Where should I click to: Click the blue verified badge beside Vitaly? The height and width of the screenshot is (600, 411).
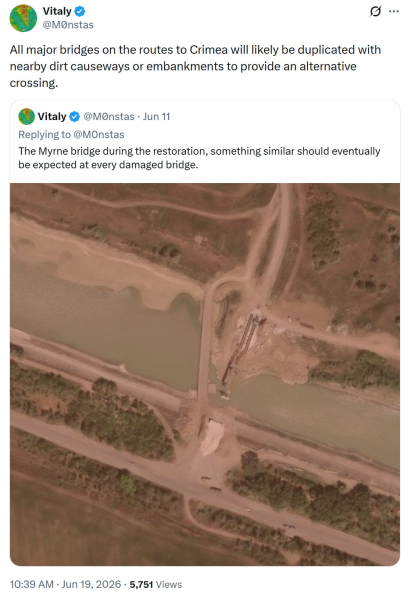80,12
